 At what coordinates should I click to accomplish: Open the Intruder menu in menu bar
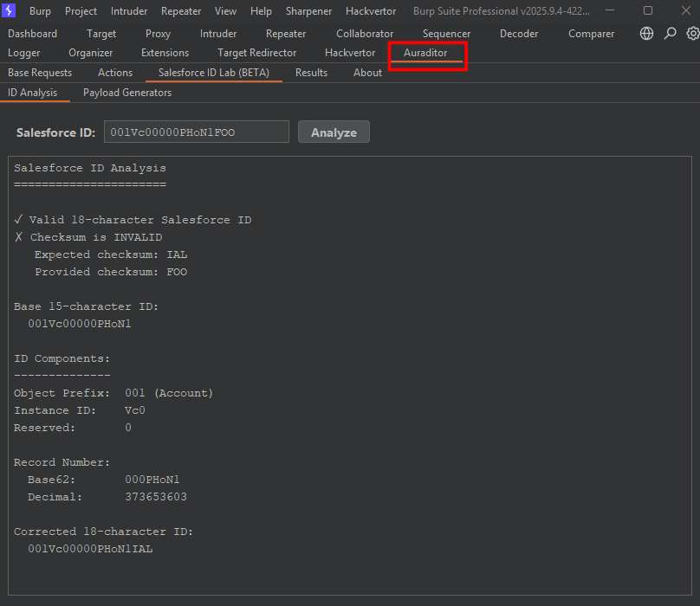pyautogui.click(x=129, y=11)
